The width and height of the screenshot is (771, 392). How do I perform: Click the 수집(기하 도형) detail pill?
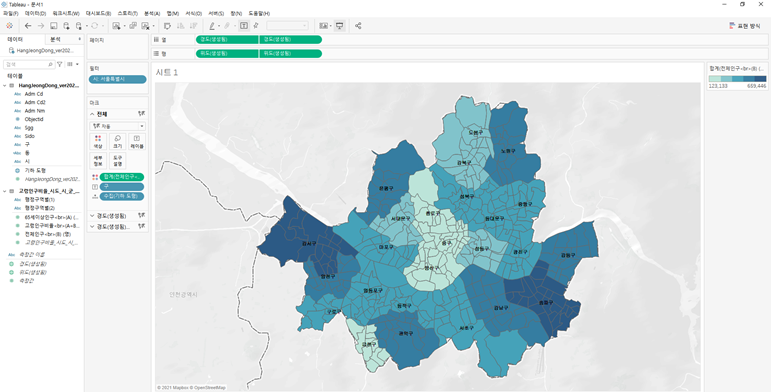[121, 196]
